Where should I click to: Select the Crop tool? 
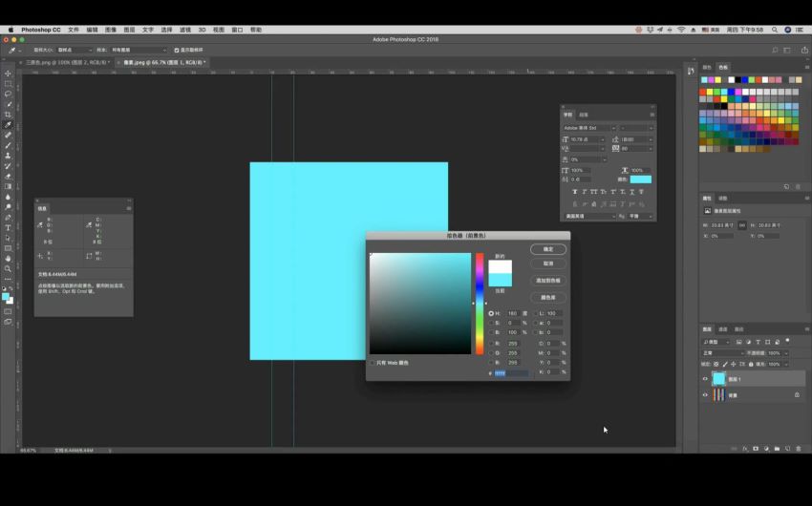[x=8, y=115]
